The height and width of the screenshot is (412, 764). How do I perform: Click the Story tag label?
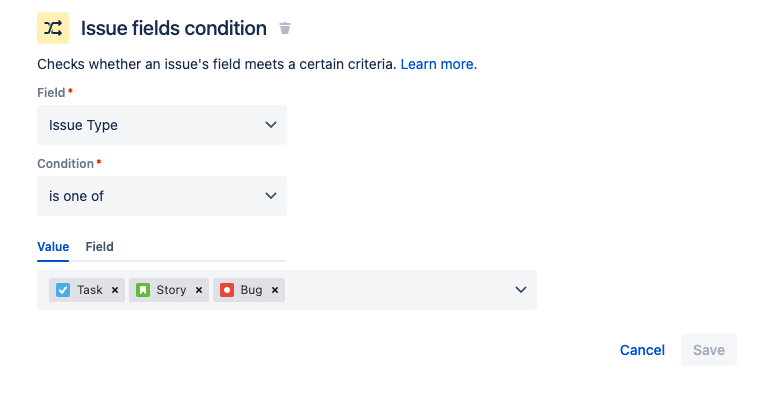coord(172,290)
